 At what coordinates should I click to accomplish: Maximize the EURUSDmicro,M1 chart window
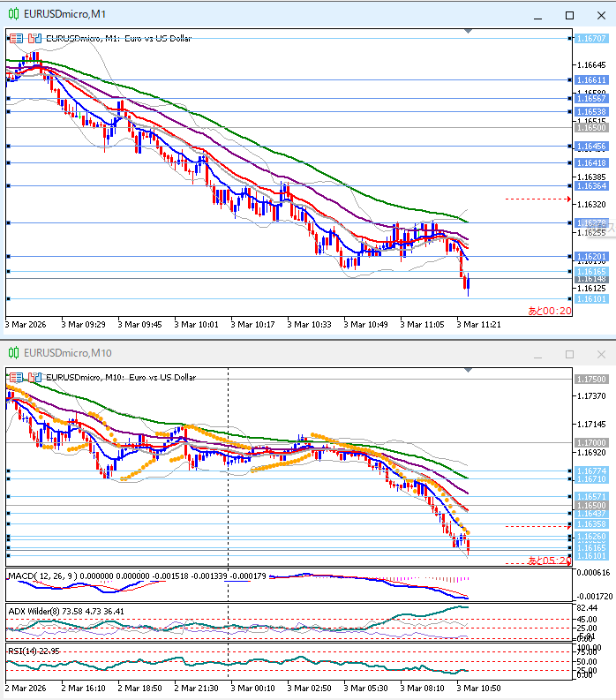pos(569,15)
